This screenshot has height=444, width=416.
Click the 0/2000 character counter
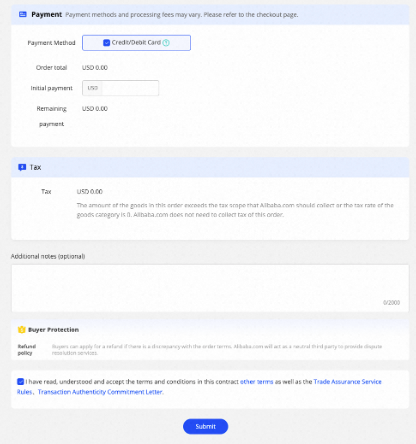pos(391,303)
